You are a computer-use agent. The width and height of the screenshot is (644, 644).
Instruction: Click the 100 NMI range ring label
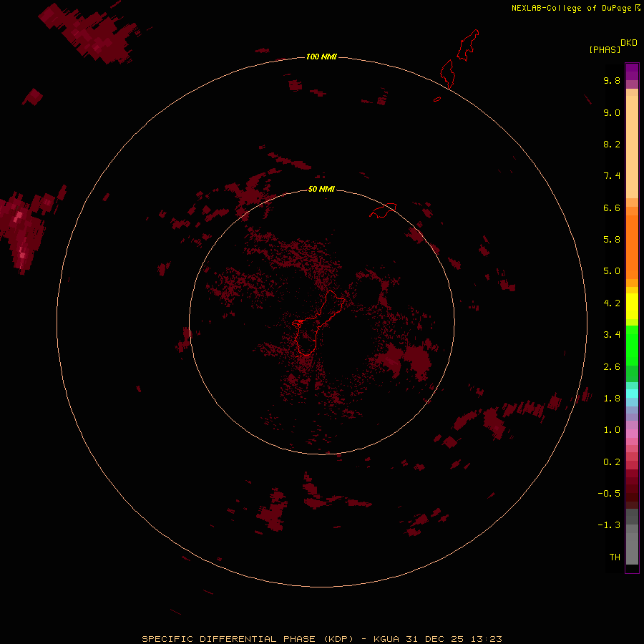(321, 57)
